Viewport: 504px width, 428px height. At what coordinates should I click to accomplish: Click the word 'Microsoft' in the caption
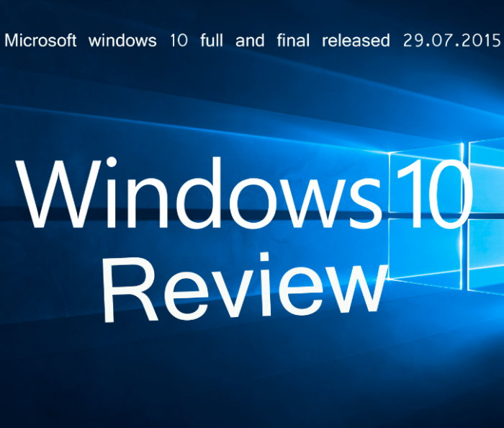[40, 40]
